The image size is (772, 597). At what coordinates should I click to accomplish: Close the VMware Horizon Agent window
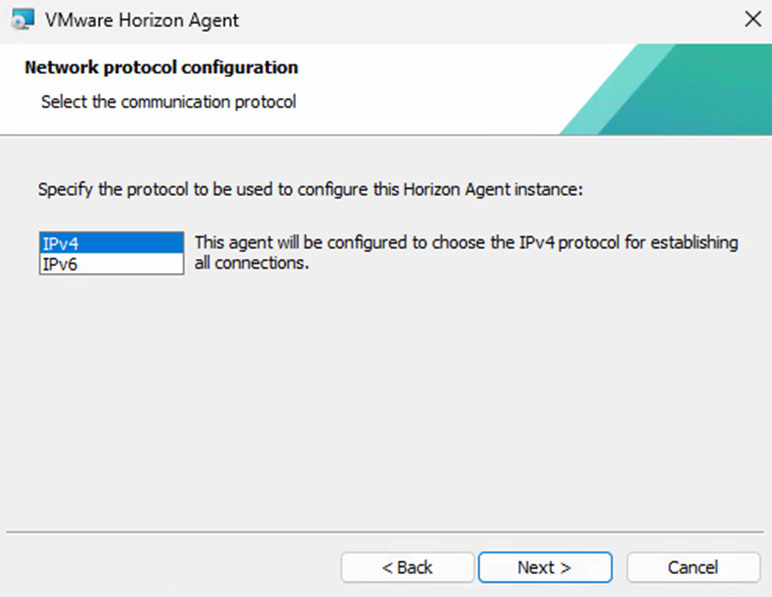[x=752, y=19]
